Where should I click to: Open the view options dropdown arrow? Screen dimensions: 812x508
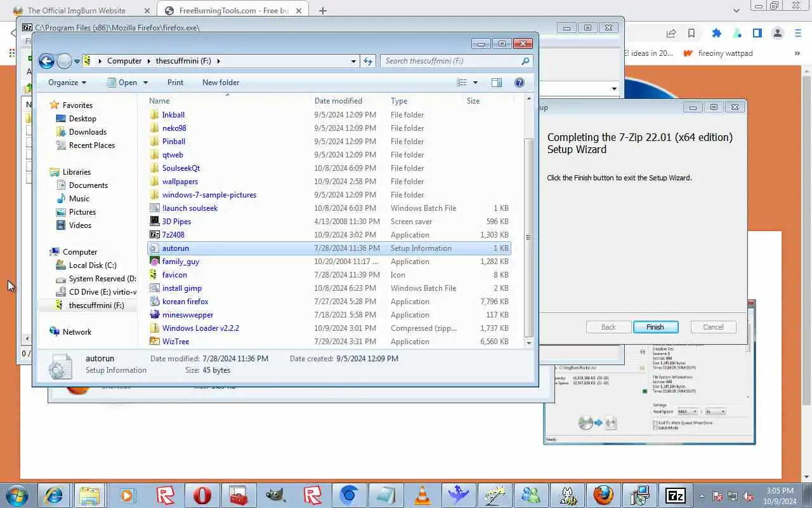[475, 83]
